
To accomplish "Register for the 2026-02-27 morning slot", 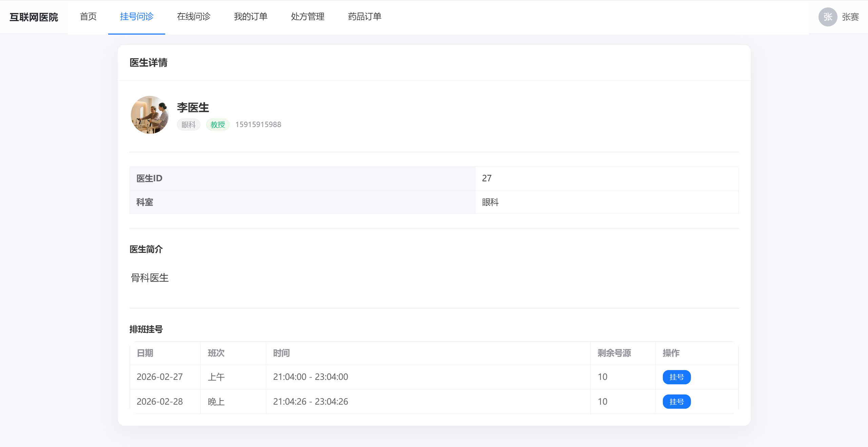I will coord(676,377).
